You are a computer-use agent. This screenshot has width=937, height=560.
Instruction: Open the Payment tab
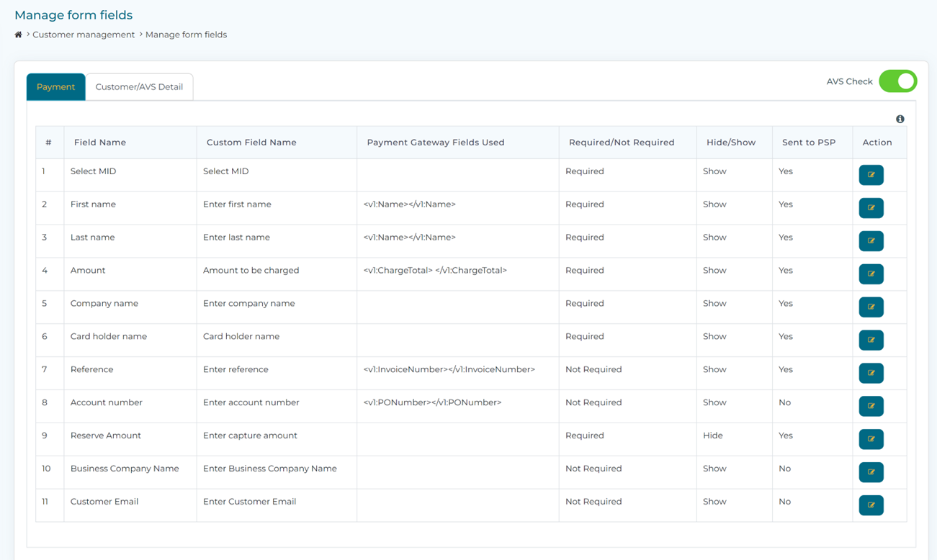[x=55, y=87]
